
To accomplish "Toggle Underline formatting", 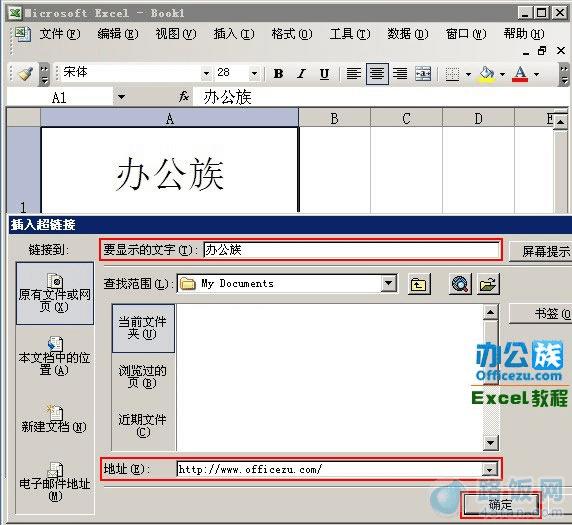I will [x=324, y=74].
